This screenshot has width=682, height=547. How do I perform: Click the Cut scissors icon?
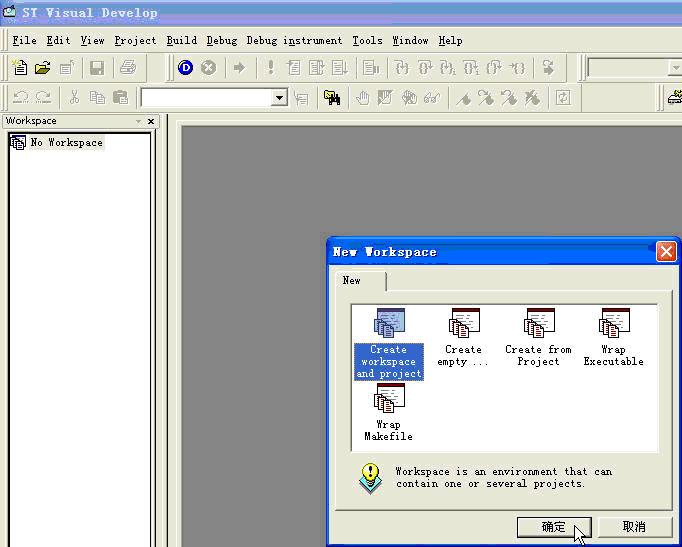[74, 97]
